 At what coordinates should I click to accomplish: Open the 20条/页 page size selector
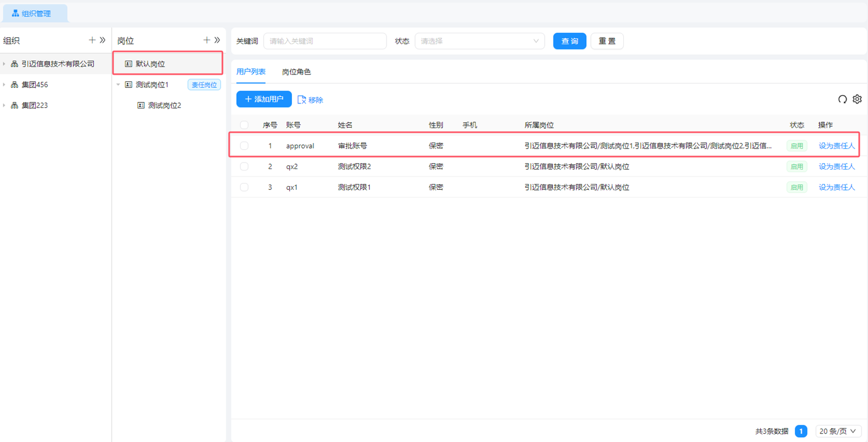[837, 431]
